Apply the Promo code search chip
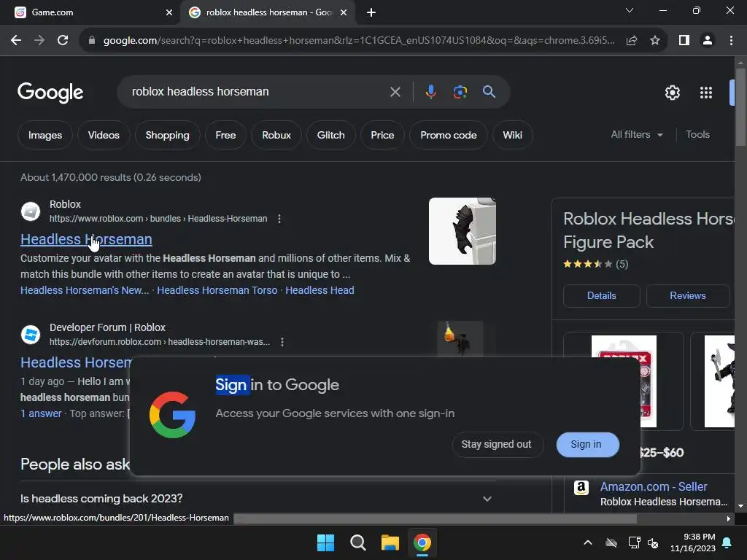Screen dimensions: 747x560 click(449, 135)
